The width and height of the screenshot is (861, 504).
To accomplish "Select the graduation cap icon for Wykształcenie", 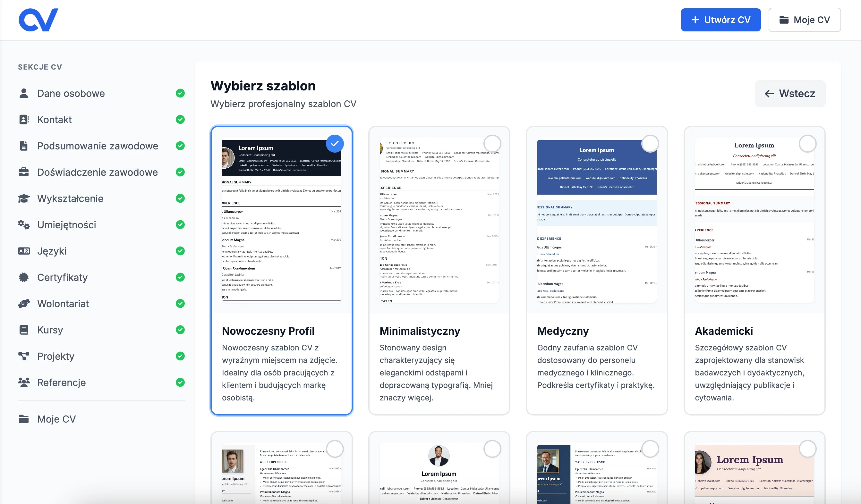I will (x=23, y=198).
